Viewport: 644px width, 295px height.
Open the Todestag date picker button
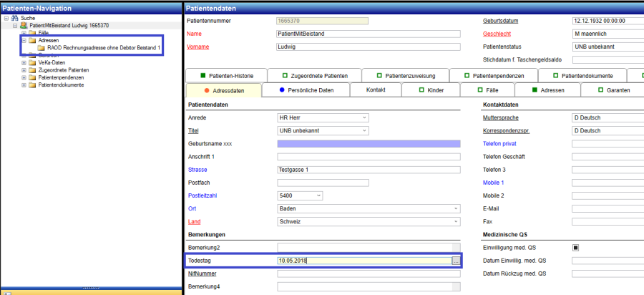[456, 261]
